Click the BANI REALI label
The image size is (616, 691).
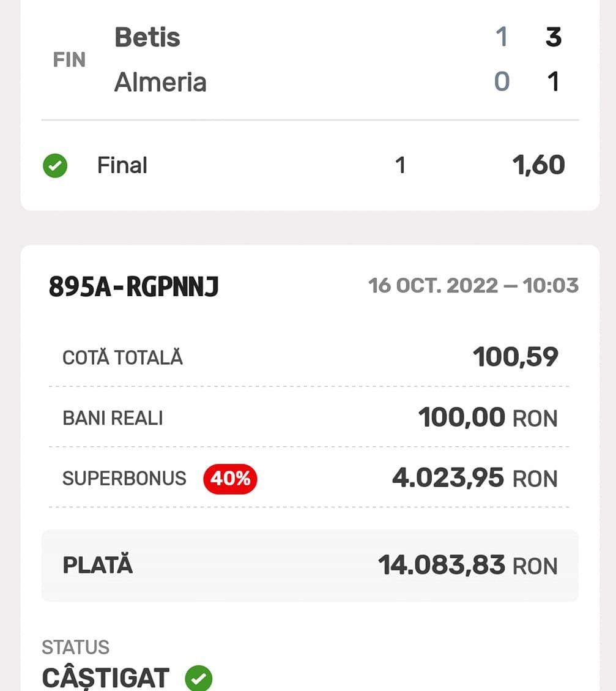pos(113,418)
